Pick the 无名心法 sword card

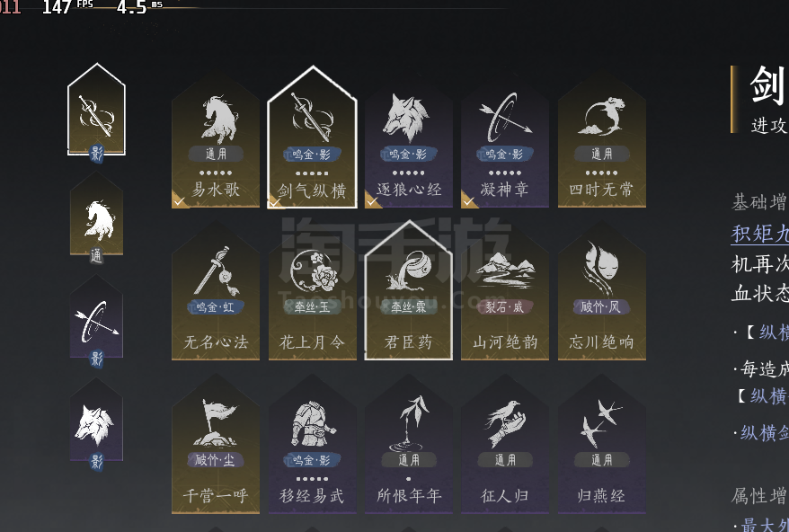[x=216, y=292]
